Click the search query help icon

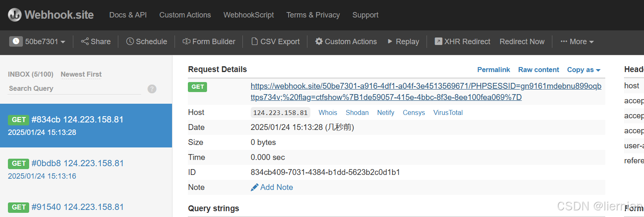[152, 89]
